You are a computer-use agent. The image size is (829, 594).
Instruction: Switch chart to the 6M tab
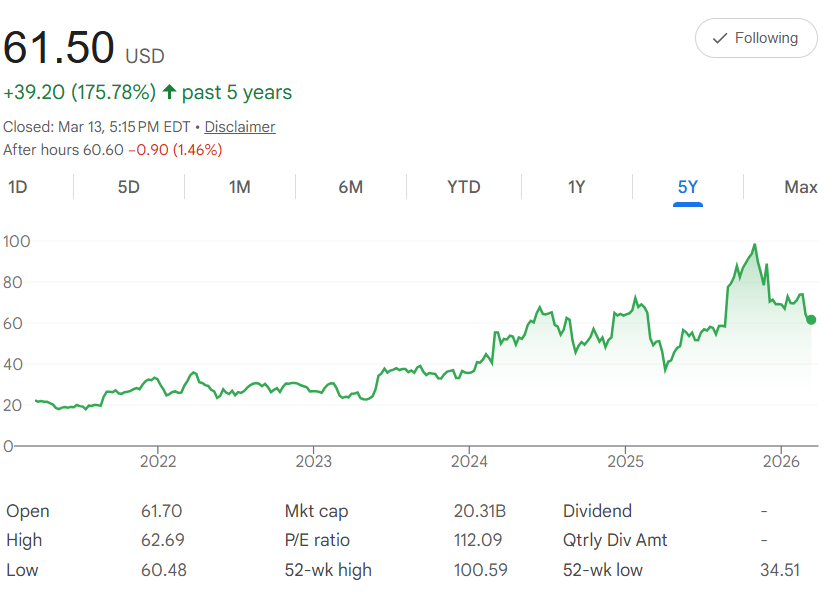click(350, 187)
